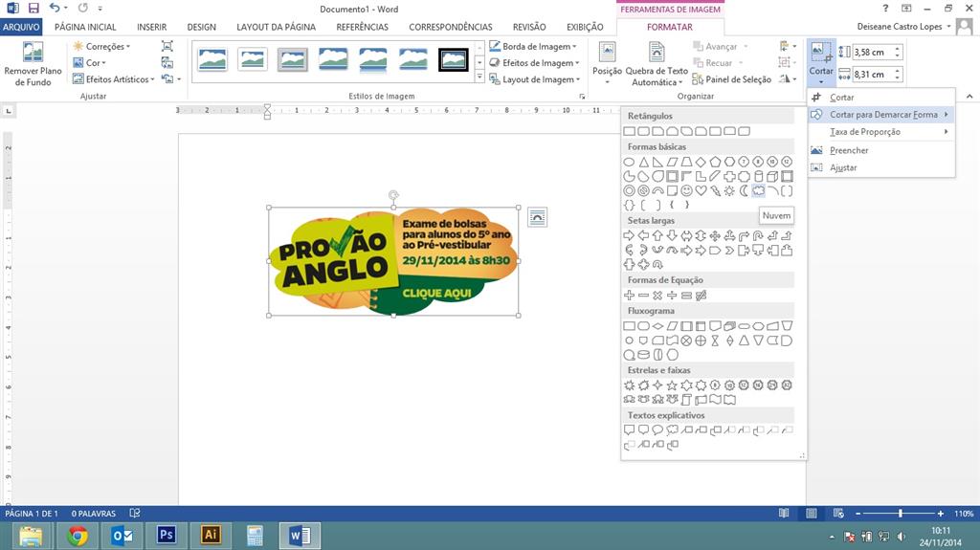980x550 pixels.
Task: Select the black double frame picture style
Action: tap(453, 60)
